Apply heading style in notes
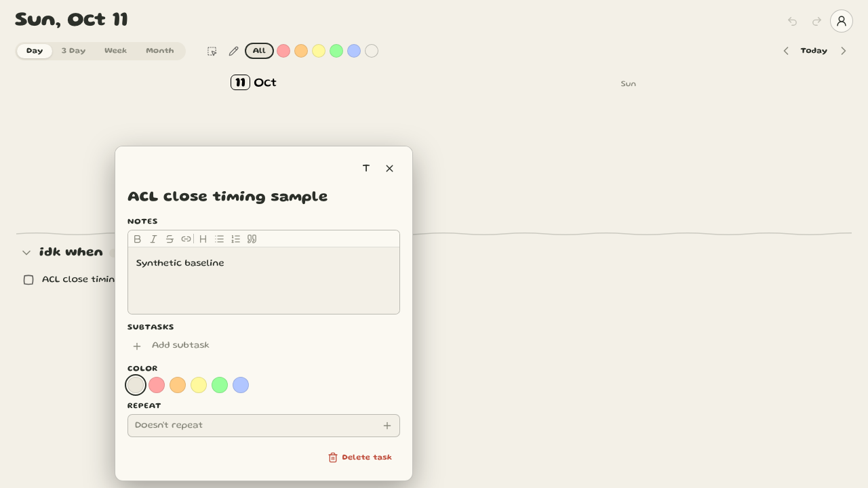This screenshot has height=488, width=868. [x=203, y=239]
